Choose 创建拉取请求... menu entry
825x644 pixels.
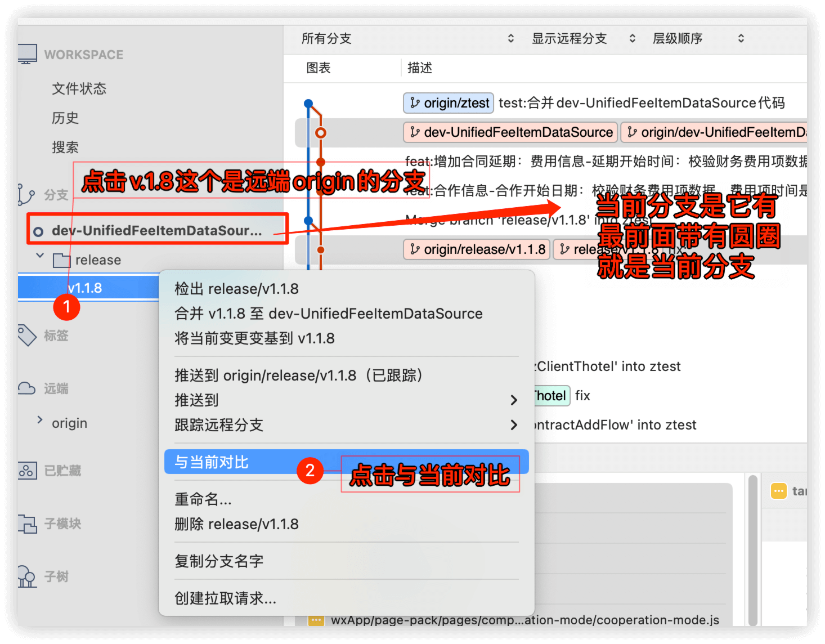(x=346, y=598)
